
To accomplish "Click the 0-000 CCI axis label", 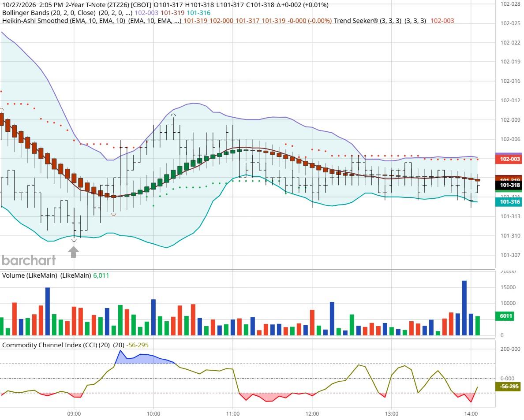I will pyautogui.click(x=507, y=379).
